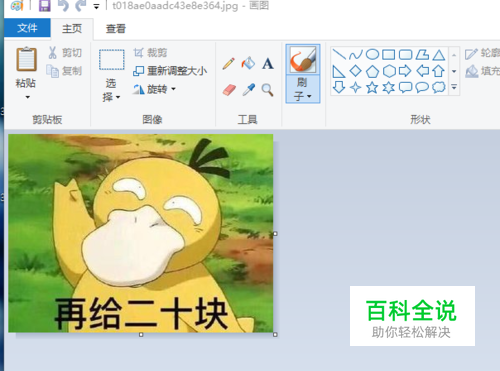Select the Triangle shape
Screen dimensions: 500x371
[439, 55]
